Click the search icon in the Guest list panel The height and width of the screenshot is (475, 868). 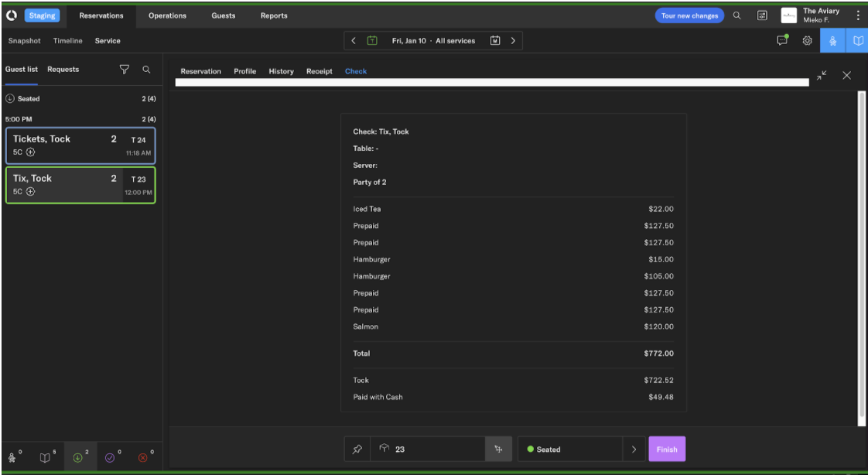145,70
